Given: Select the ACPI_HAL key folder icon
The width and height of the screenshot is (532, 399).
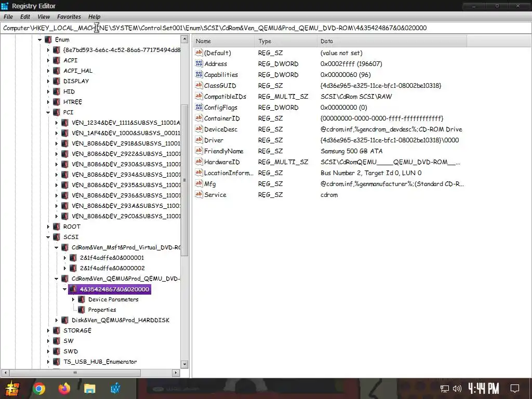Looking at the screenshot, I should (57, 71).
